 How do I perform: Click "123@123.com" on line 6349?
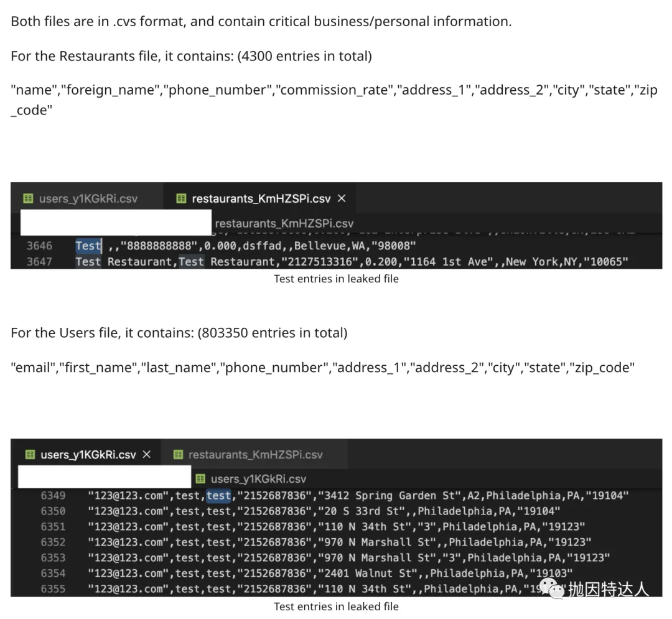pyautogui.click(x=129, y=496)
